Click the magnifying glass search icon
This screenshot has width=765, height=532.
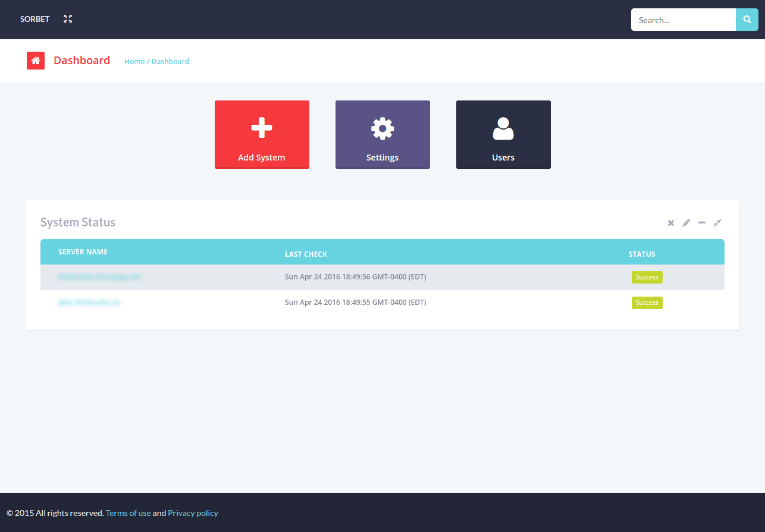tap(747, 20)
